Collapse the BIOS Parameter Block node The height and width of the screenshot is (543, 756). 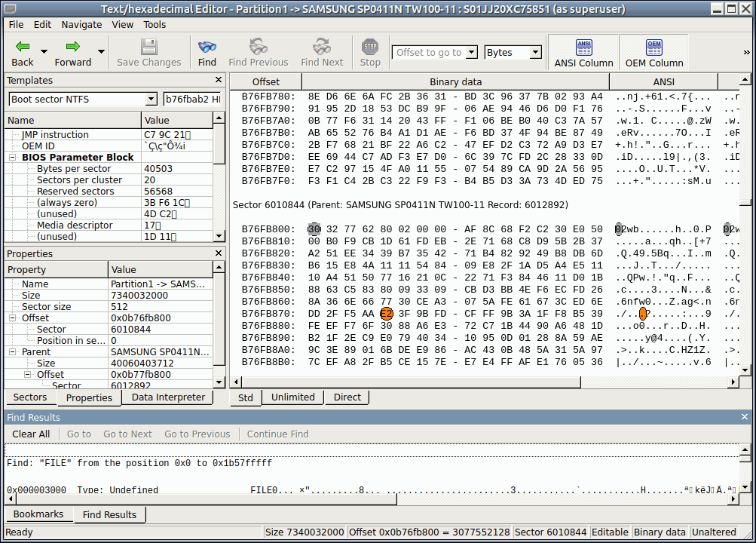point(13,157)
